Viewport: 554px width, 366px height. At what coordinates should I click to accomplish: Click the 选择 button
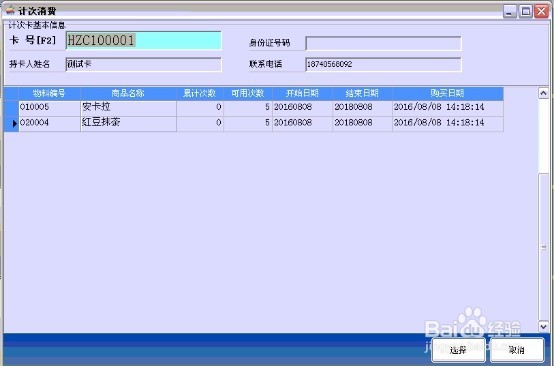pyautogui.click(x=458, y=350)
